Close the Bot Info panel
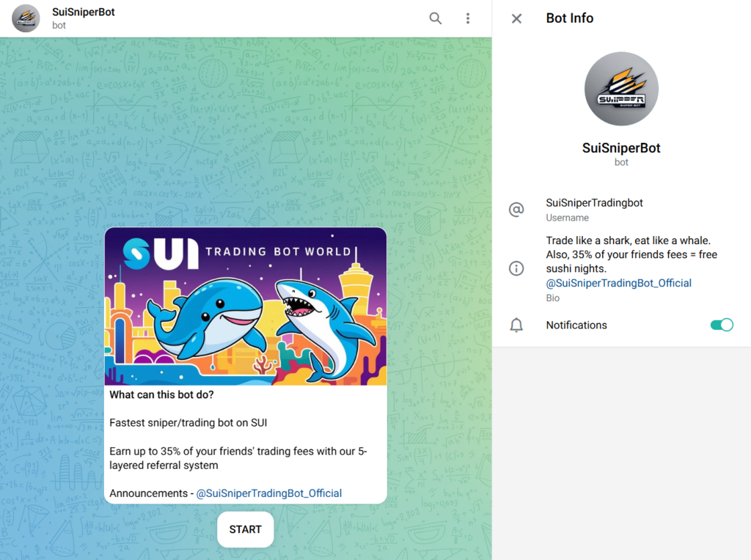 coord(516,18)
